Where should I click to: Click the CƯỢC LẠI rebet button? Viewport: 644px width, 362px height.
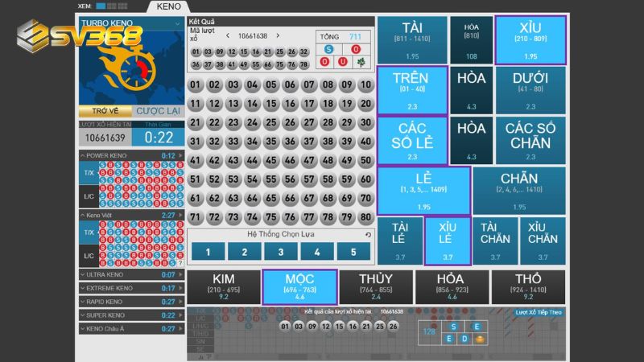(158, 110)
